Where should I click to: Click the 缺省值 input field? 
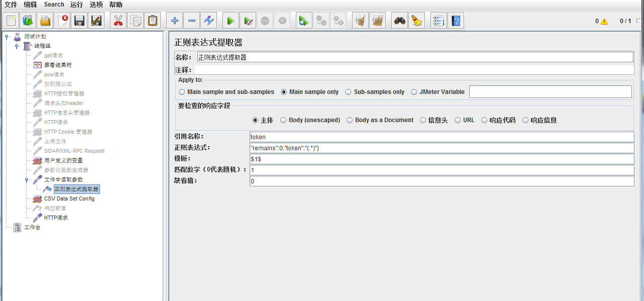pos(442,181)
